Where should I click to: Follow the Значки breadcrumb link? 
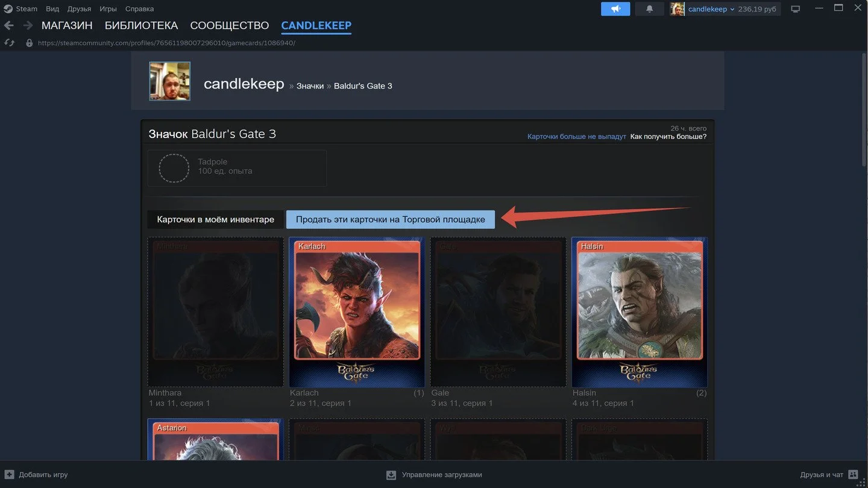click(x=310, y=86)
